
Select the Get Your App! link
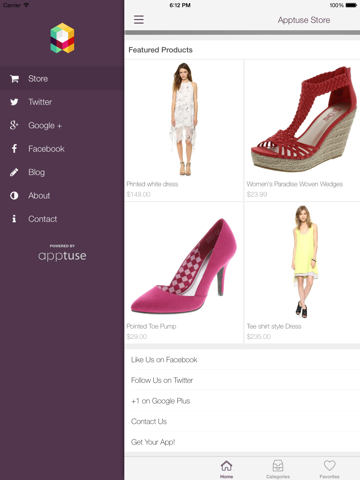242,442
